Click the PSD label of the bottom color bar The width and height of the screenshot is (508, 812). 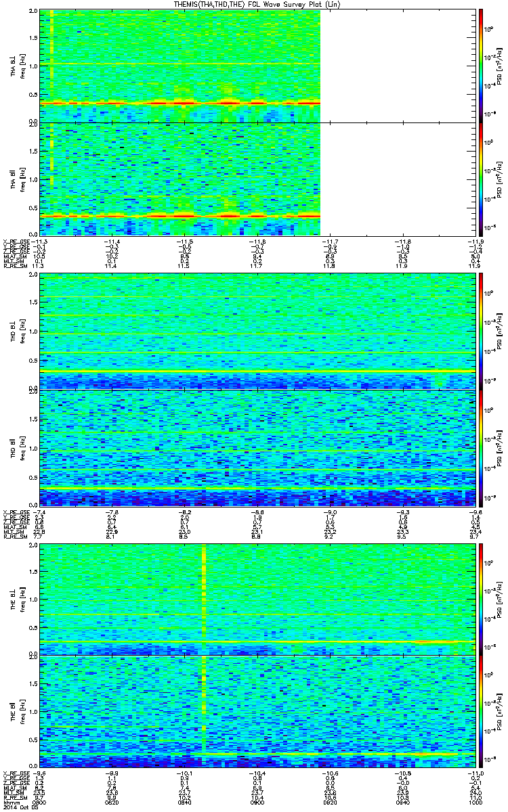click(499, 710)
